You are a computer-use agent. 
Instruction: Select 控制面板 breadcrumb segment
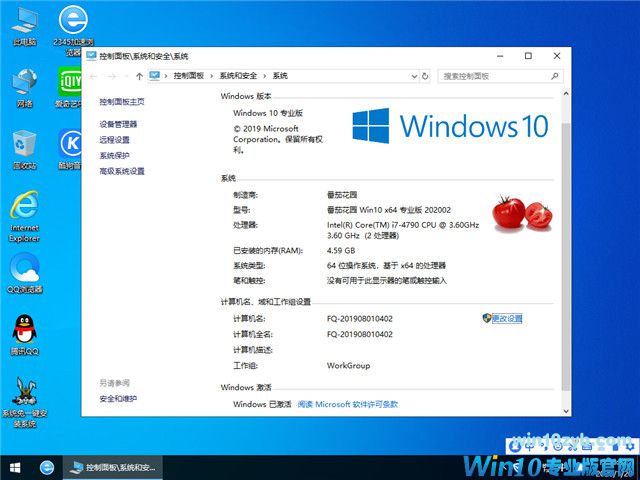(x=189, y=76)
